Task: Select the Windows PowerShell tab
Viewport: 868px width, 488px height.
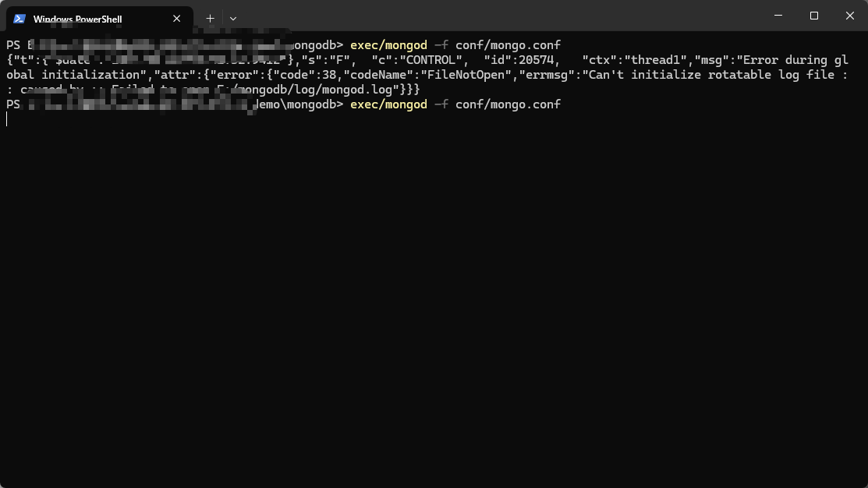Action: pos(100,19)
